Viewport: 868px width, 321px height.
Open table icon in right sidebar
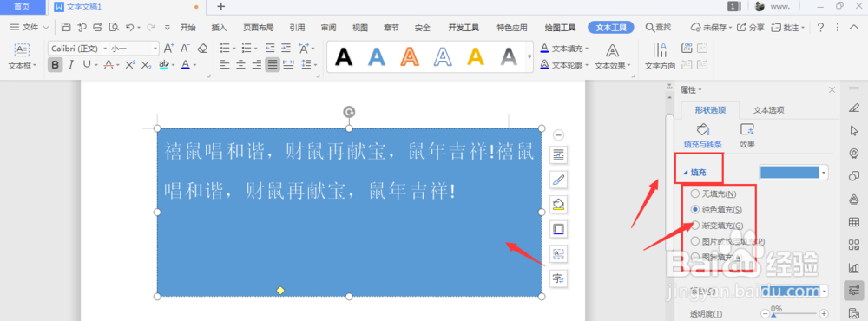pyautogui.click(x=853, y=222)
